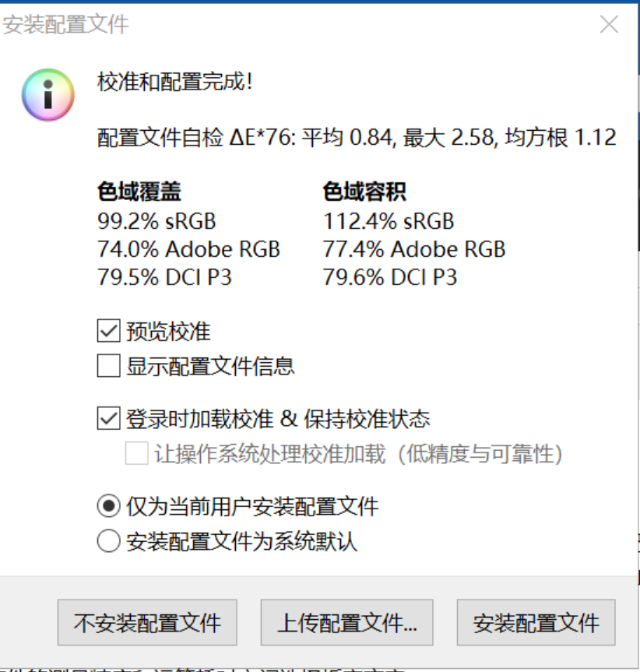Select the 校准和配置完成! message text
Viewport: 640px width, 672px height.
click(x=175, y=82)
